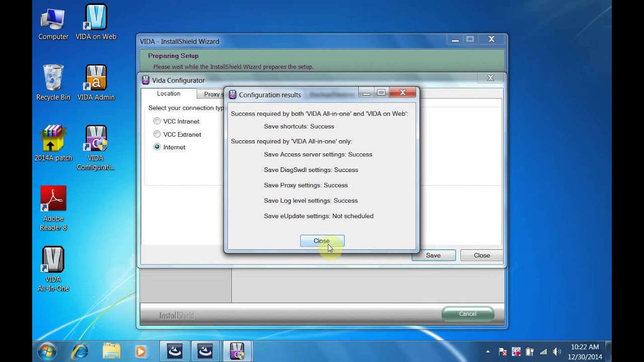Open the volume speaker tray icon

point(557,351)
